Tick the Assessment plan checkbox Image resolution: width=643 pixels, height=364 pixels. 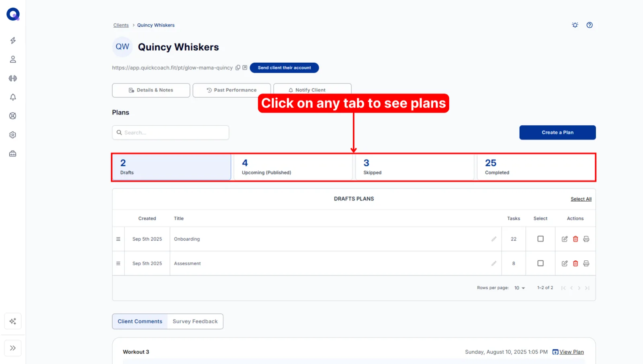pyautogui.click(x=541, y=264)
